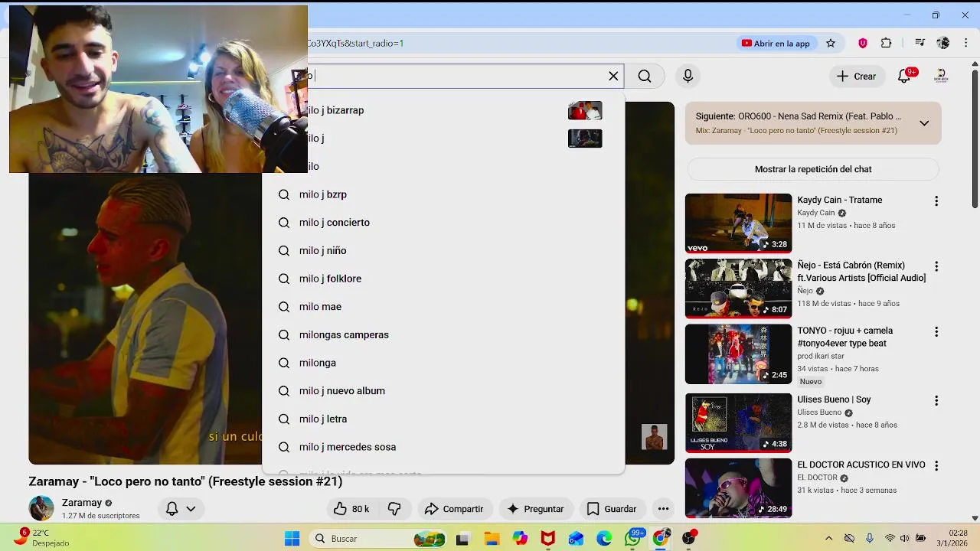Choose suggestion 'milonga'
The image size is (980, 551).
[x=443, y=363]
